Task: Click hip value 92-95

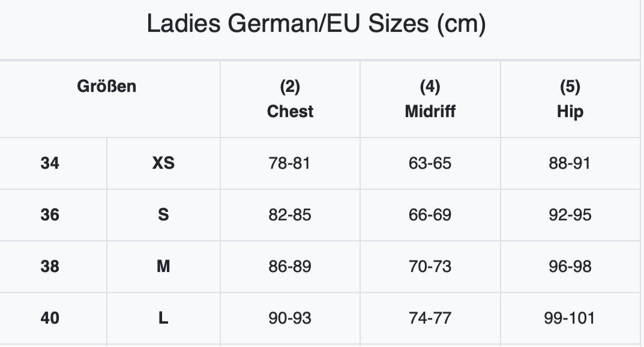Action: [x=570, y=215]
